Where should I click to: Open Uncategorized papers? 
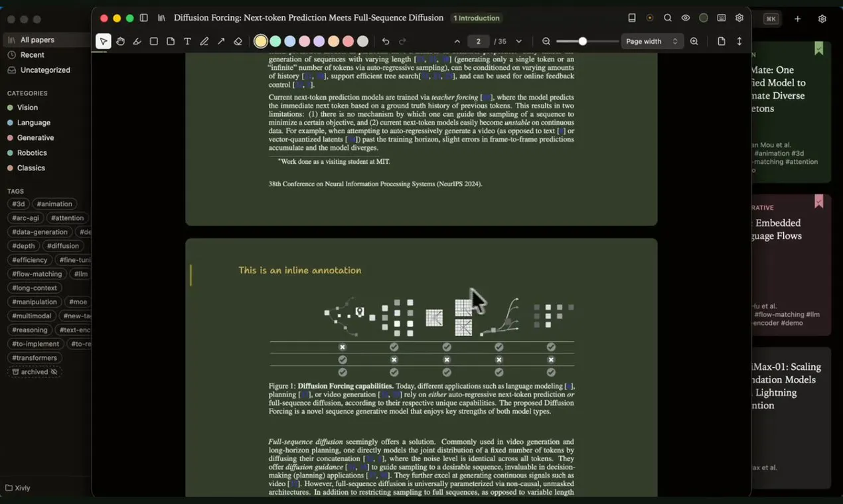45,70
